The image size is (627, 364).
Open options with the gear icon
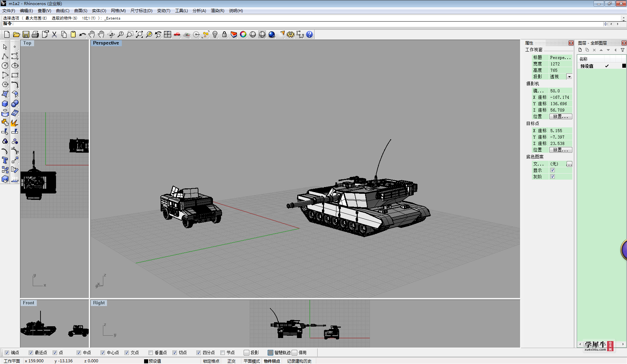click(291, 34)
